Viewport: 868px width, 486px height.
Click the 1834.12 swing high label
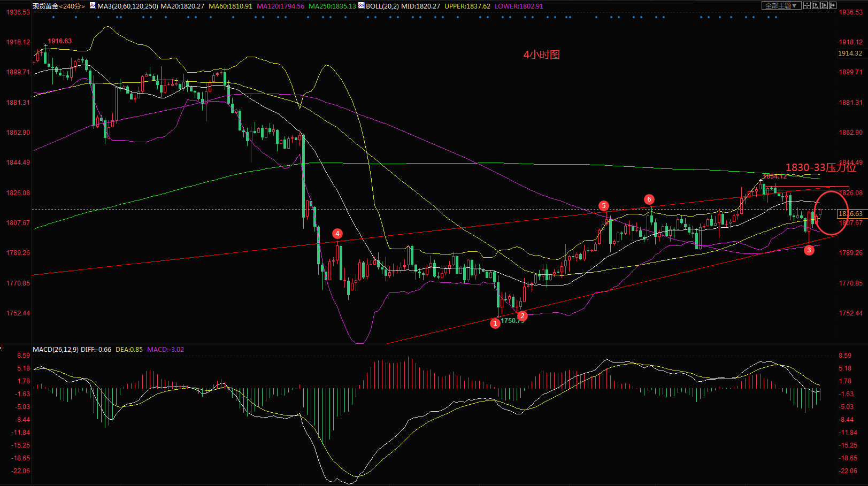click(x=775, y=176)
